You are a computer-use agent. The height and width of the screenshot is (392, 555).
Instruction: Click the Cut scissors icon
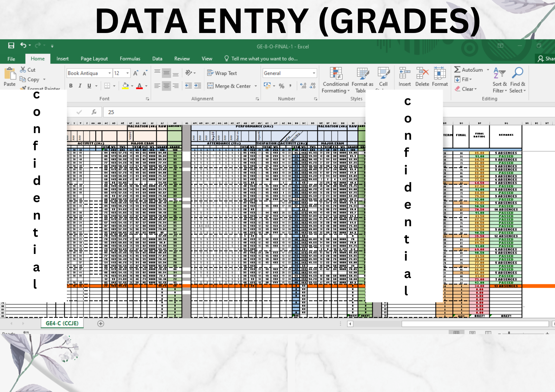(x=23, y=70)
